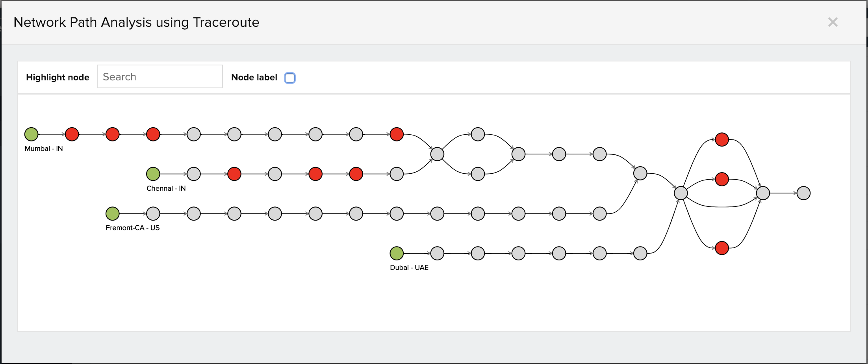The height and width of the screenshot is (364, 868).
Task: Click the green Fremont-CA - US source node
Action: tap(113, 214)
